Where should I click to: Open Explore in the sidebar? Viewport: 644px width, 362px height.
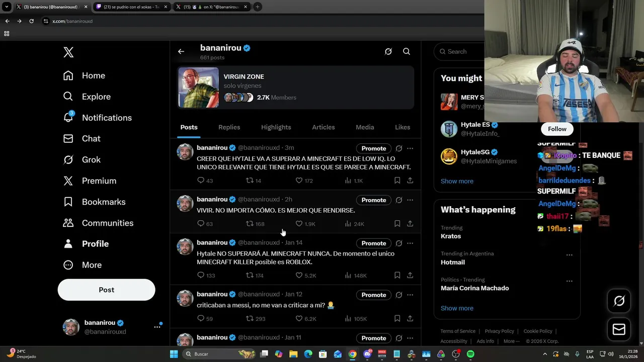87,97
